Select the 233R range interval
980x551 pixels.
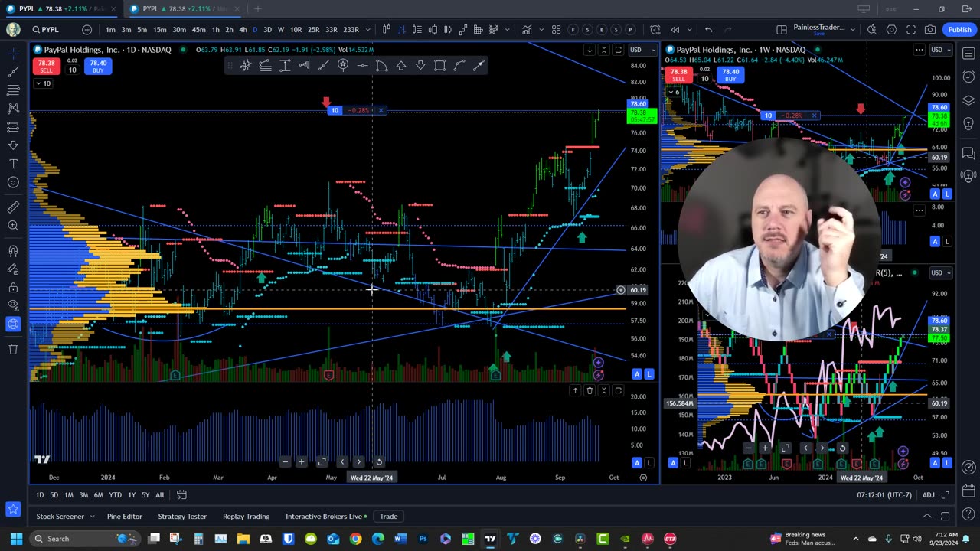(351, 30)
